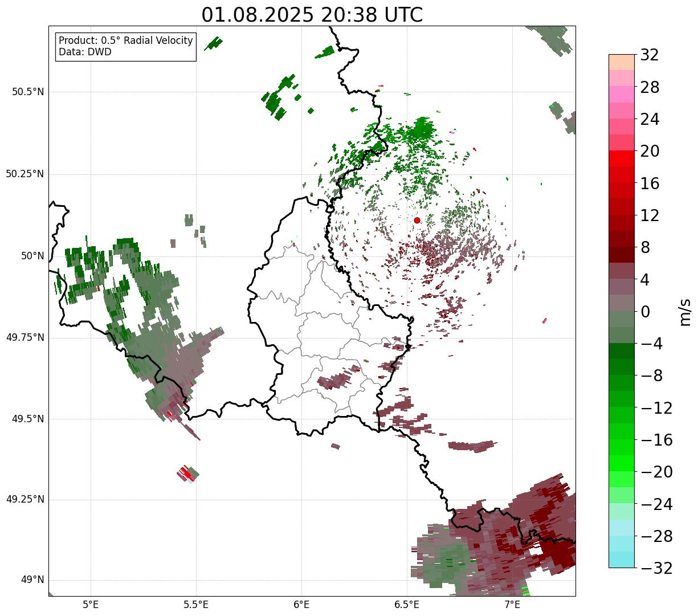Click the 49.25°N latitude label
The width and height of the screenshot is (698, 616).
[x=25, y=500]
